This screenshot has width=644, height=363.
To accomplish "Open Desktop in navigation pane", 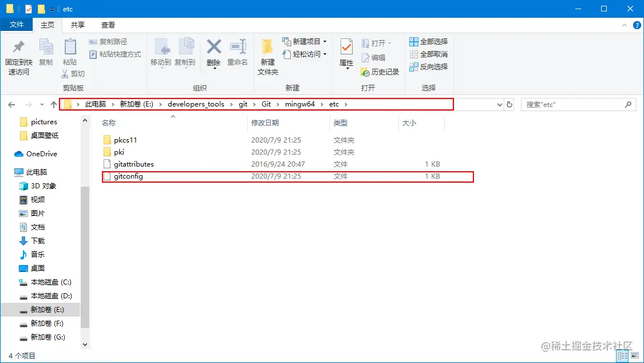I will coord(37,268).
